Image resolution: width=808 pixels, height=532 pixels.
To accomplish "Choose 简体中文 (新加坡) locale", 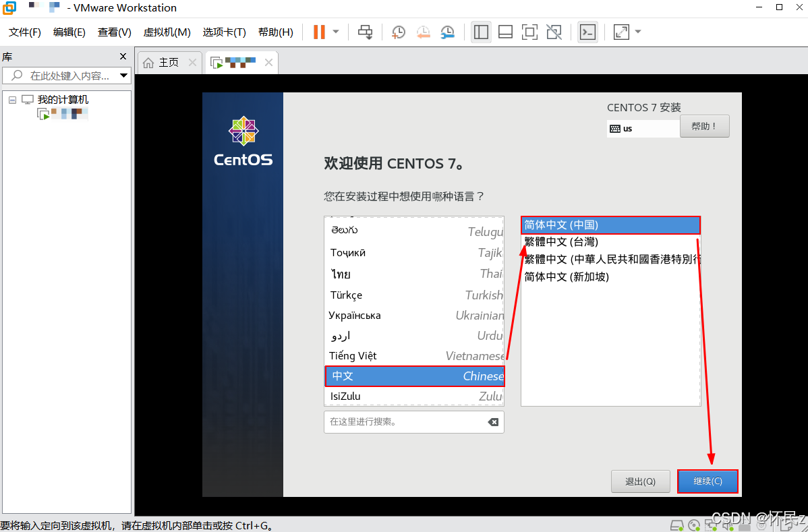I will point(610,276).
